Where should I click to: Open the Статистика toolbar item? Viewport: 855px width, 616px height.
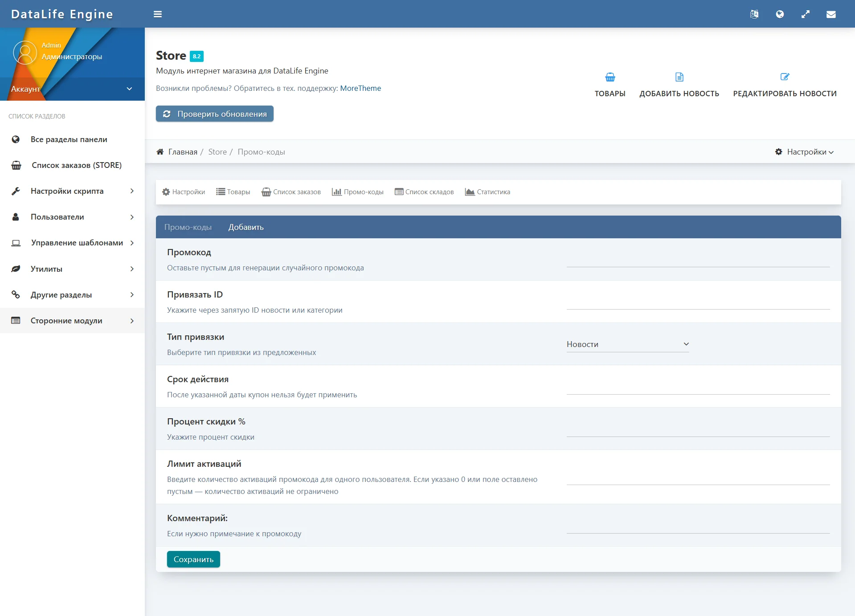click(x=487, y=192)
